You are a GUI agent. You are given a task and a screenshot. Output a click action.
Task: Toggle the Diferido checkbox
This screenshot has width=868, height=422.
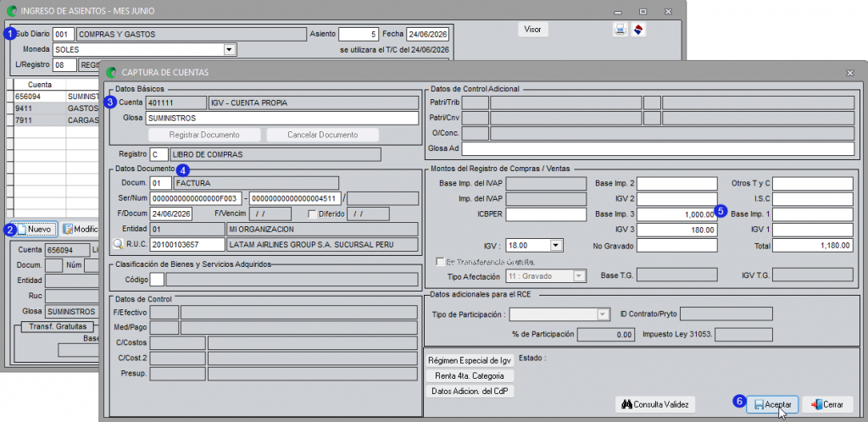tap(313, 214)
